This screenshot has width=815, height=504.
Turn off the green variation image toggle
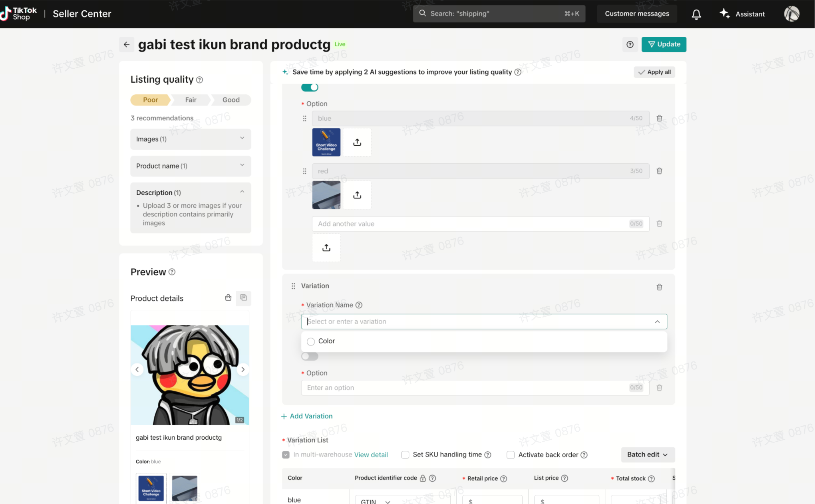(x=310, y=87)
